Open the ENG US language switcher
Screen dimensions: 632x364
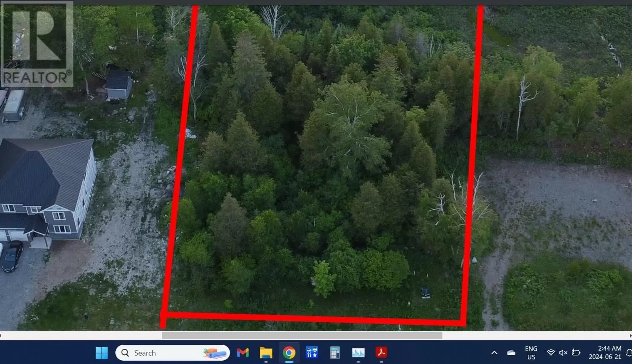click(x=531, y=353)
